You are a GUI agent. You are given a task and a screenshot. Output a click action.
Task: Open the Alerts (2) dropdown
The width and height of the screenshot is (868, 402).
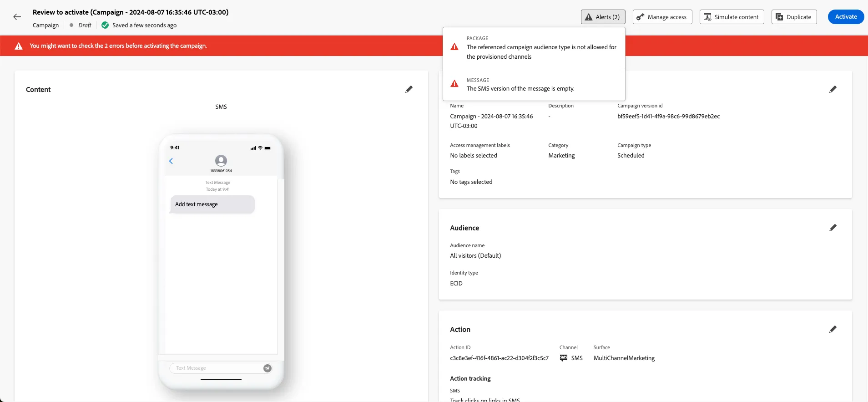point(603,17)
